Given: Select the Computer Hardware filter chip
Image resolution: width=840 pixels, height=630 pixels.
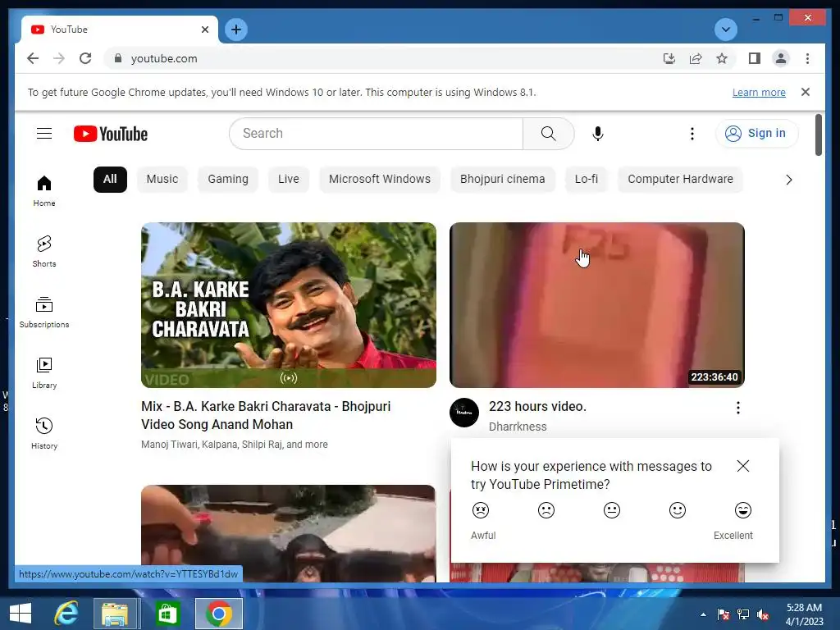Looking at the screenshot, I should (680, 179).
